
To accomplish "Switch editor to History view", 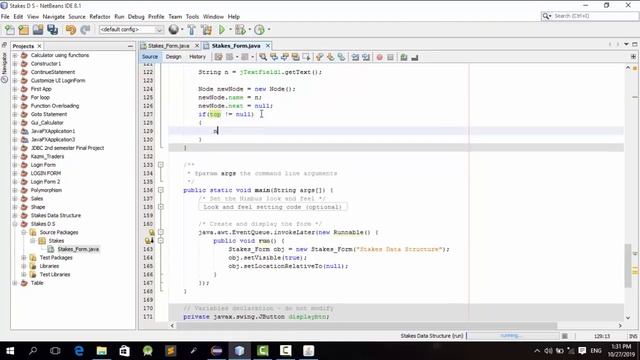I will click(x=197, y=57).
